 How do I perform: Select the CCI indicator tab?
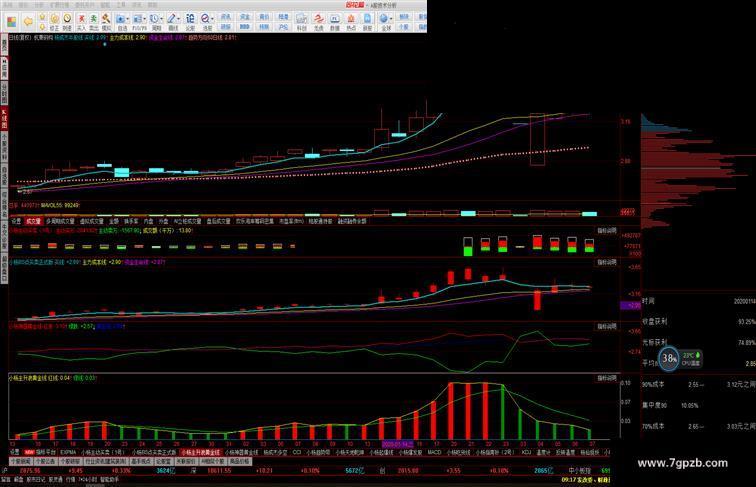coord(297,452)
